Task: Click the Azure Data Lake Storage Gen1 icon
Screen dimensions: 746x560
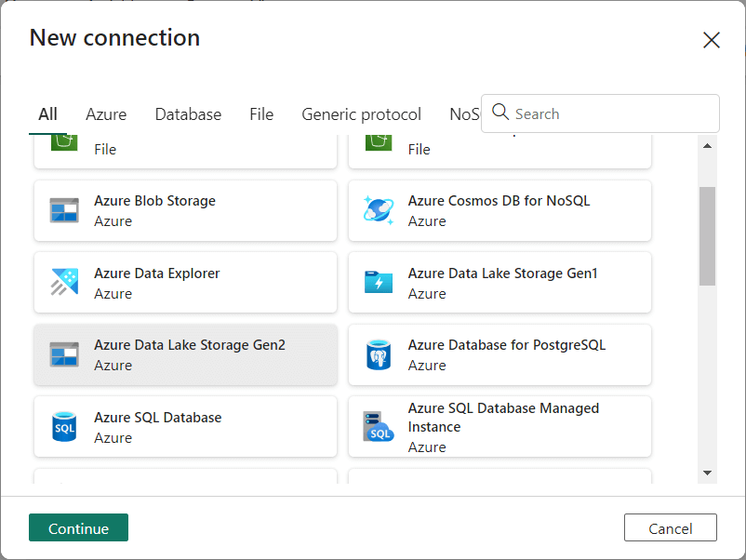Action: (379, 283)
